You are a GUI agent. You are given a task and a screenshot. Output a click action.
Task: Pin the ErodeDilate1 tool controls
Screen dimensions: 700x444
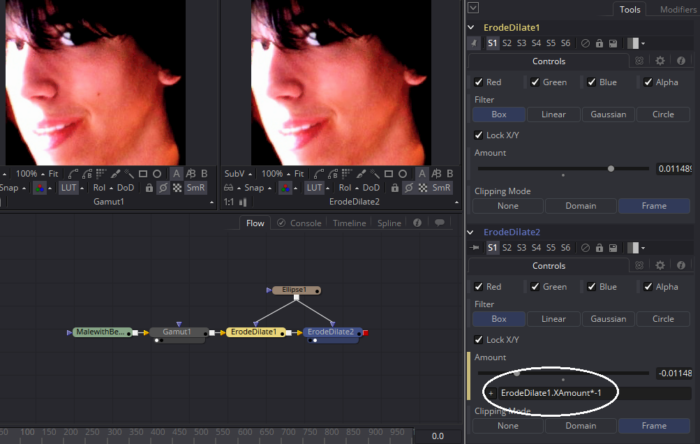click(474, 43)
